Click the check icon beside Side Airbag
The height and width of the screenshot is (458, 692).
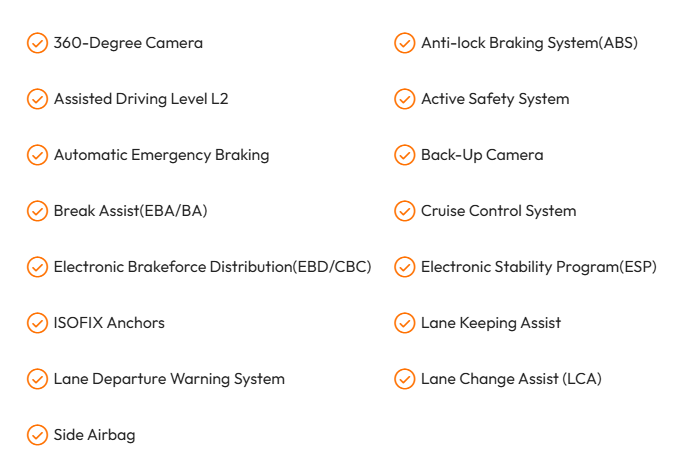click(x=37, y=435)
